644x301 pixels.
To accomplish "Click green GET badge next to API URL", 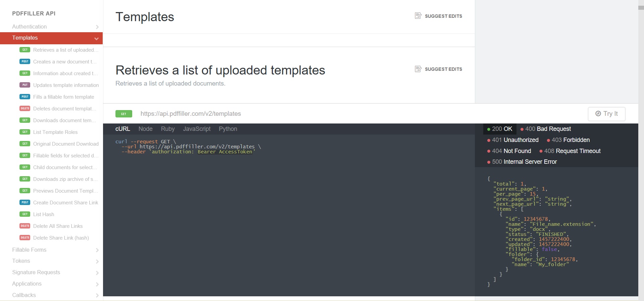I will pos(124,114).
